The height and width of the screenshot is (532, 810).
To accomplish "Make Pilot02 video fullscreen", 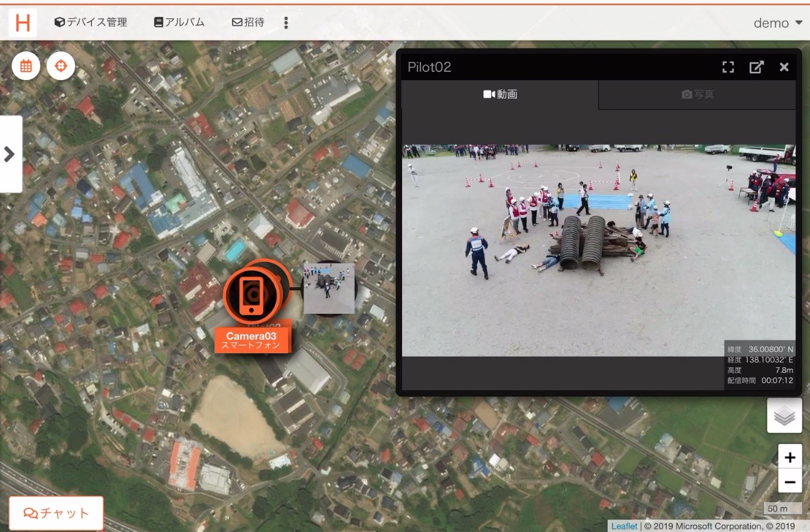I will point(728,67).
